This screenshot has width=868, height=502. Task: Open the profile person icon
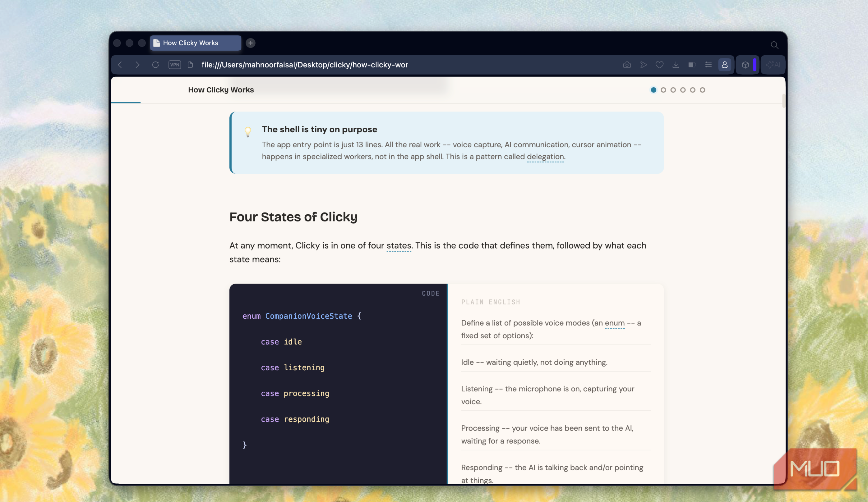724,65
